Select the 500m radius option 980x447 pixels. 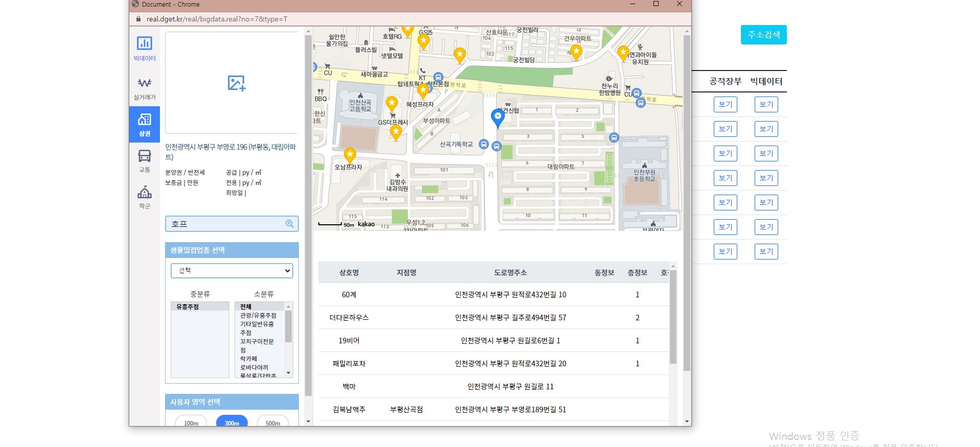pos(272,422)
